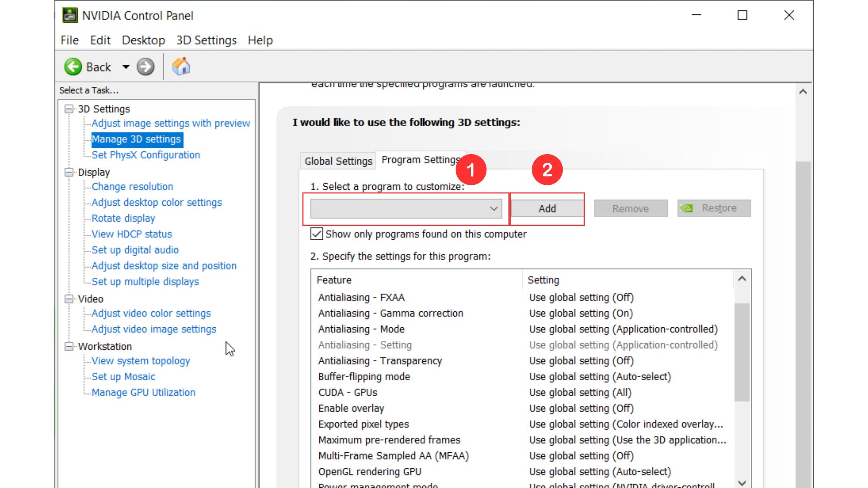The height and width of the screenshot is (488, 868).
Task: Click the grey Forward arrow icon
Action: coord(145,67)
